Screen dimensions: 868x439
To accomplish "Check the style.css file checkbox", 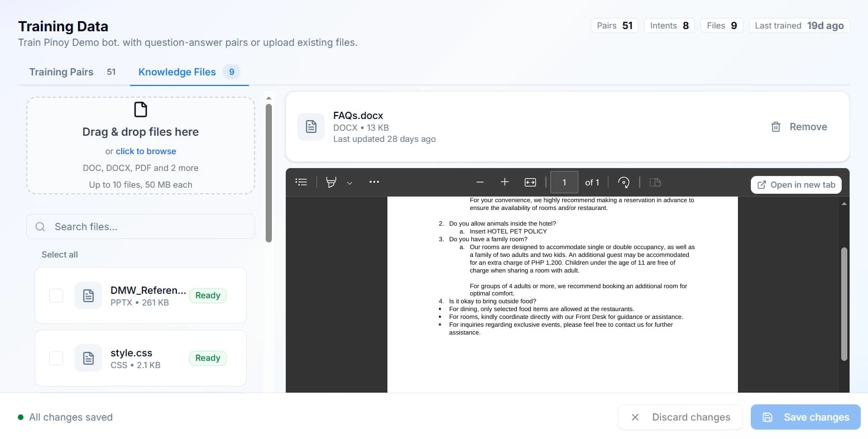I will 56,358.
